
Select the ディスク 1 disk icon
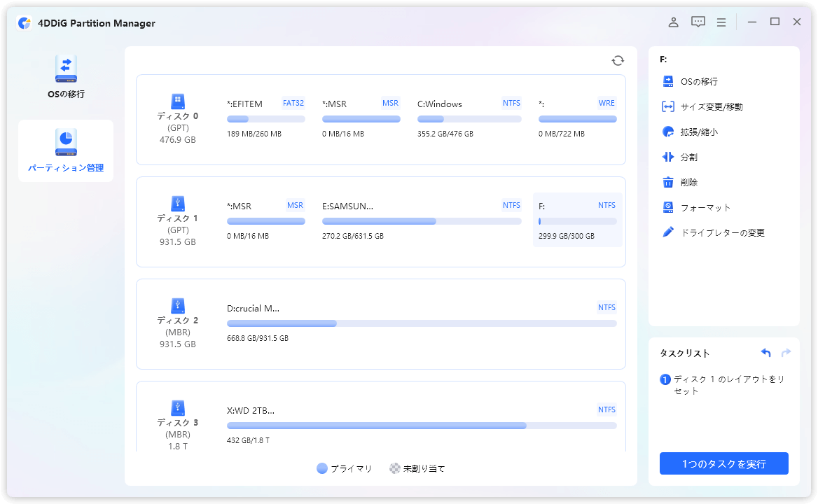tap(178, 203)
